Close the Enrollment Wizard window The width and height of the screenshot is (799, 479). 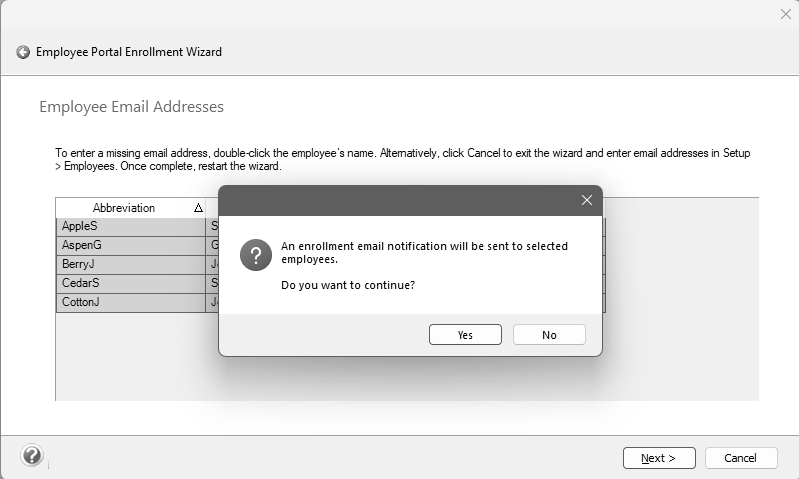point(785,14)
